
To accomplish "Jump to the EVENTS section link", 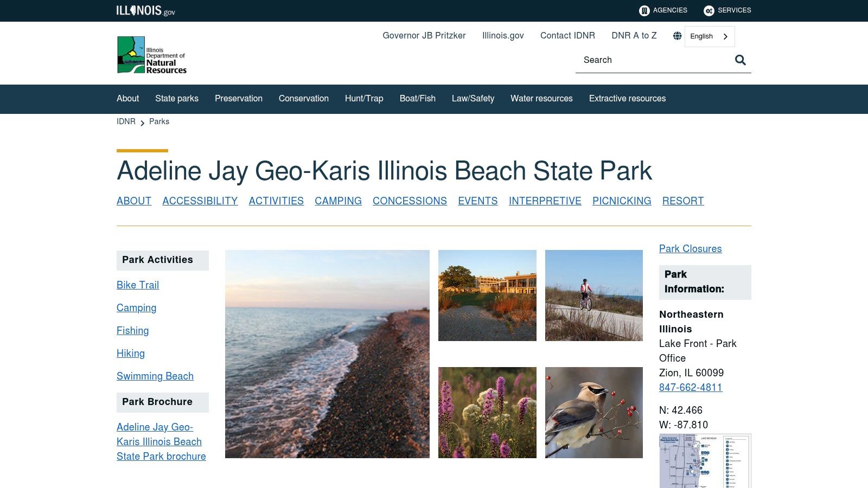I will (x=478, y=201).
